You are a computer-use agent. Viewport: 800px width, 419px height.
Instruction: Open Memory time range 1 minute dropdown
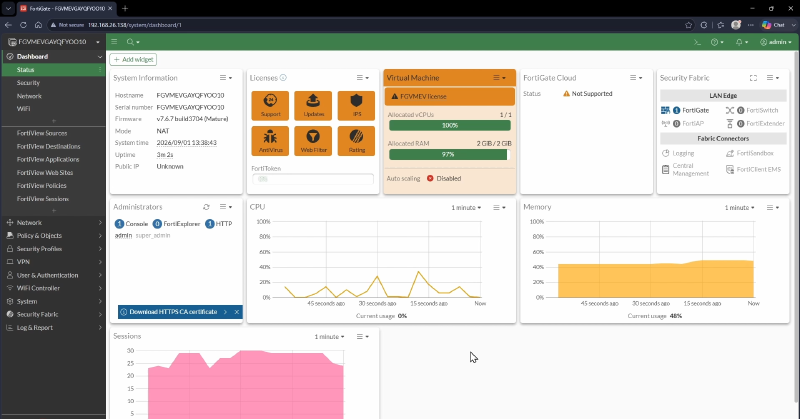coord(739,208)
